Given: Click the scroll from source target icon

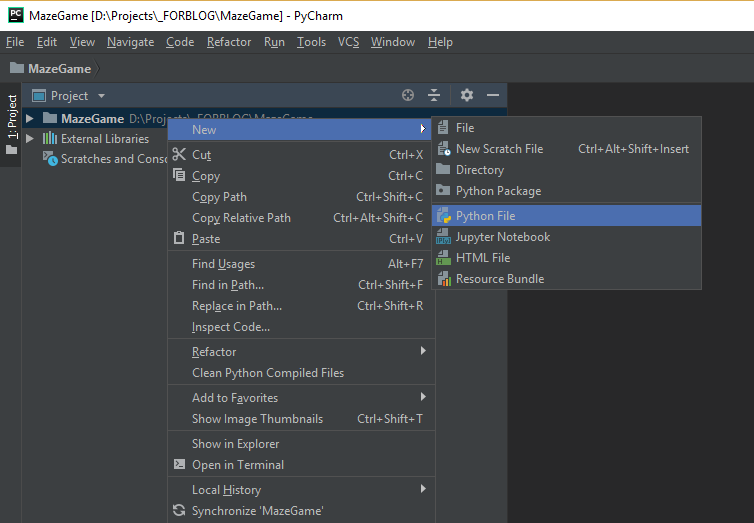Looking at the screenshot, I should point(408,95).
